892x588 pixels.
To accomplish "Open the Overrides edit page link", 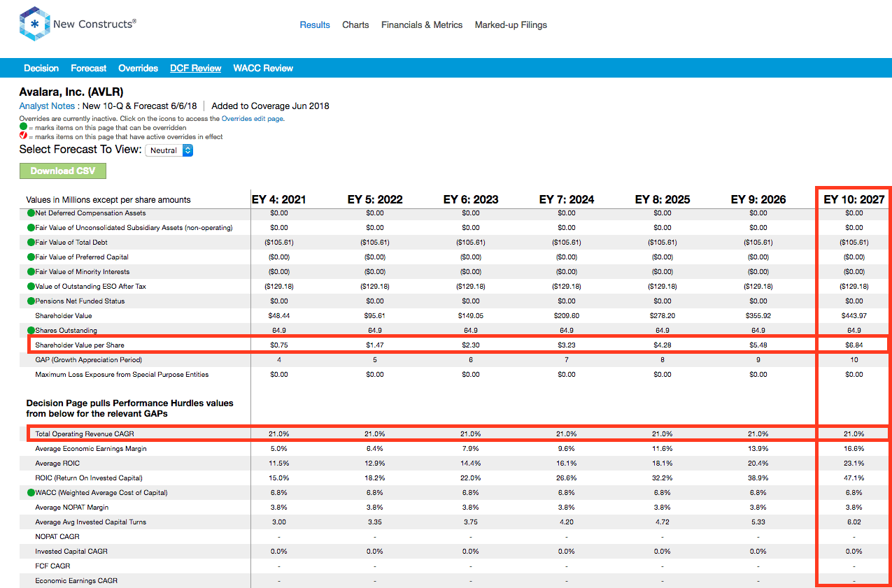I will (253, 119).
